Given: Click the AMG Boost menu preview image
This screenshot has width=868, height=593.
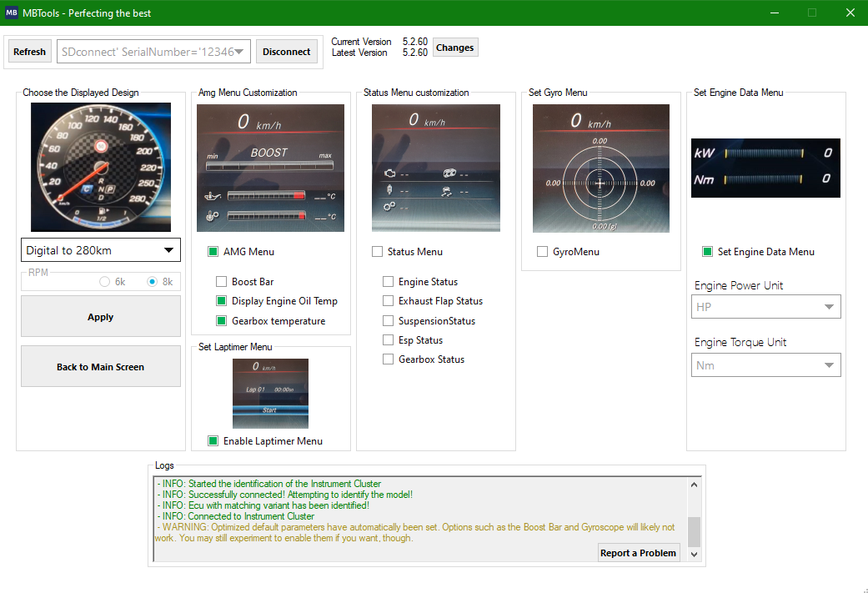Looking at the screenshot, I should [270, 168].
